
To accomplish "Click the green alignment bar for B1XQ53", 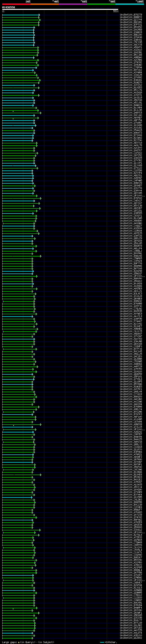I will pyautogui.click(x=21, y=88).
